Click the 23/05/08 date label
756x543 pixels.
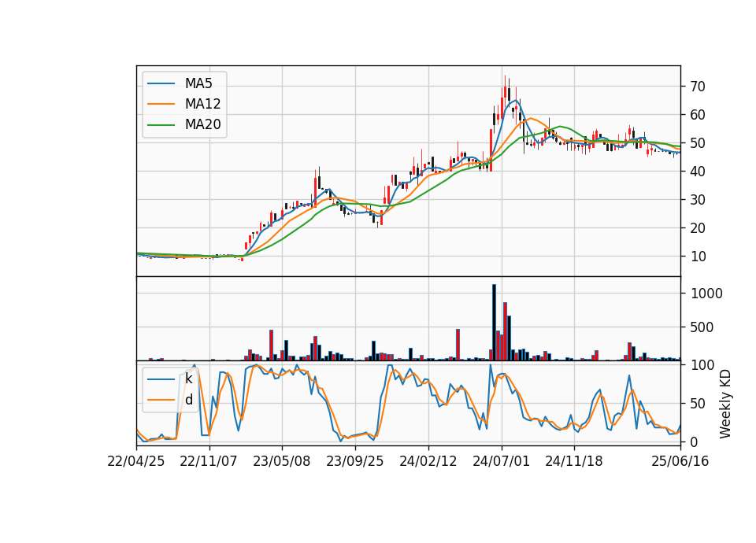[x=282, y=461]
